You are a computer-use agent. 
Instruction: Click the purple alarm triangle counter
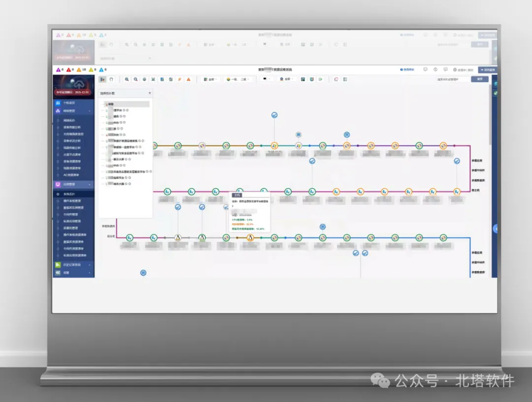[x=60, y=69]
